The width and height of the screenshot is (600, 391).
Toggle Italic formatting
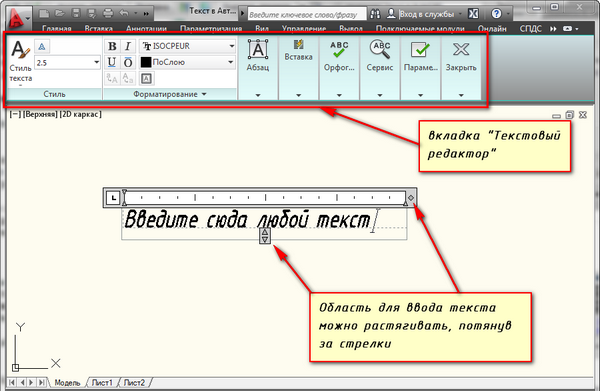pyautogui.click(x=128, y=46)
